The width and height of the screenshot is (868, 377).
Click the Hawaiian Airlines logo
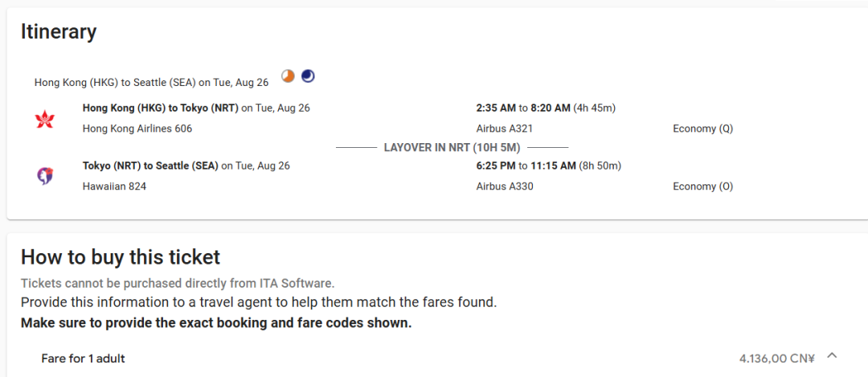tap(45, 177)
